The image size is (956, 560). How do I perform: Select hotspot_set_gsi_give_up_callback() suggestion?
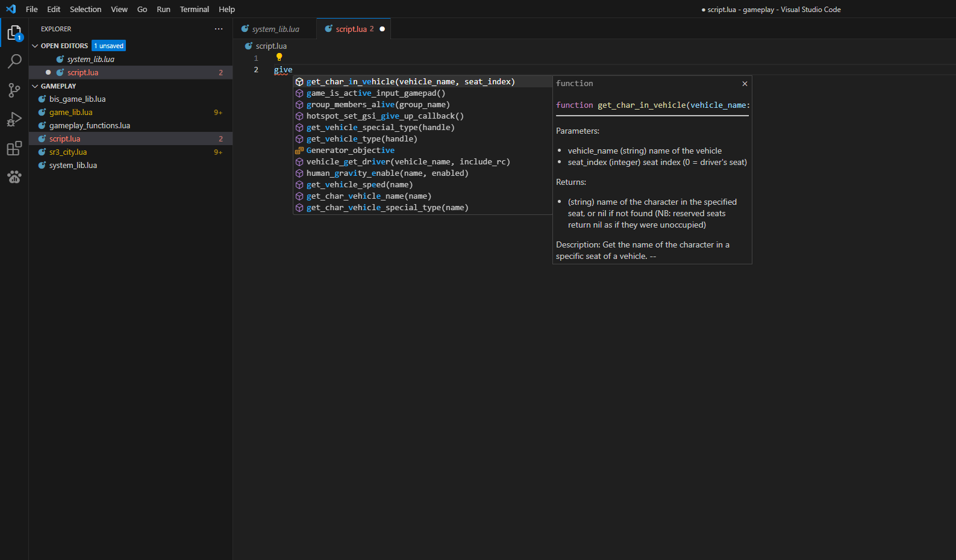[x=423, y=116]
